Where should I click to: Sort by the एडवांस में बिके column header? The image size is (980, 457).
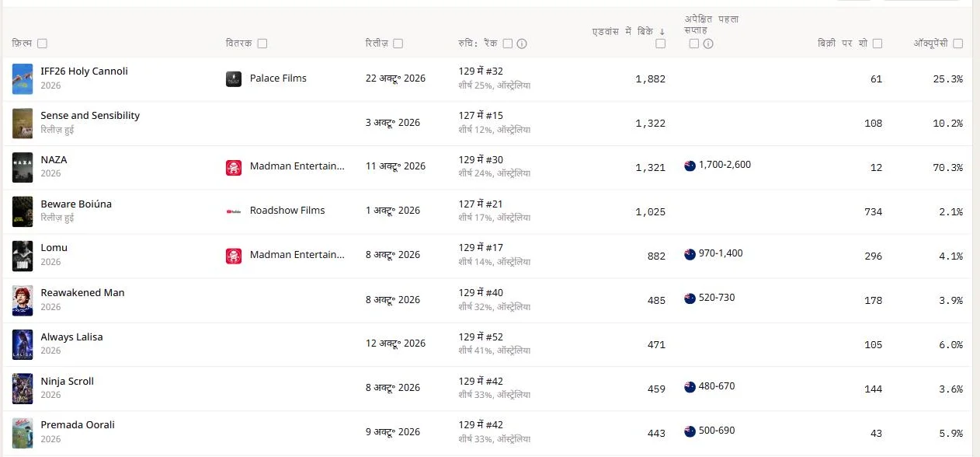coord(624,31)
